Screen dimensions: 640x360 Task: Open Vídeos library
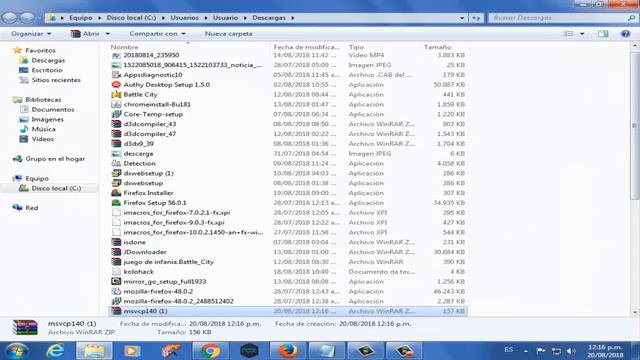(x=42, y=139)
